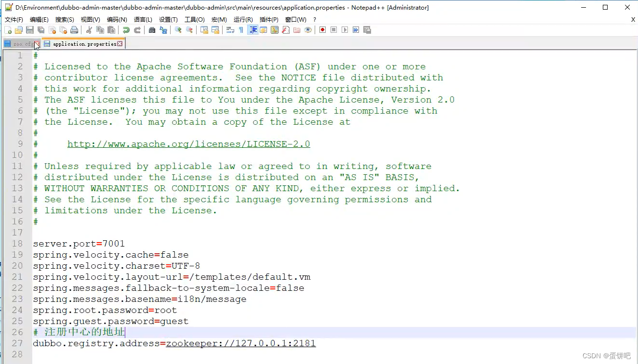Open the 窗口(W) menu
The height and width of the screenshot is (364, 638).
pos(295,20)
